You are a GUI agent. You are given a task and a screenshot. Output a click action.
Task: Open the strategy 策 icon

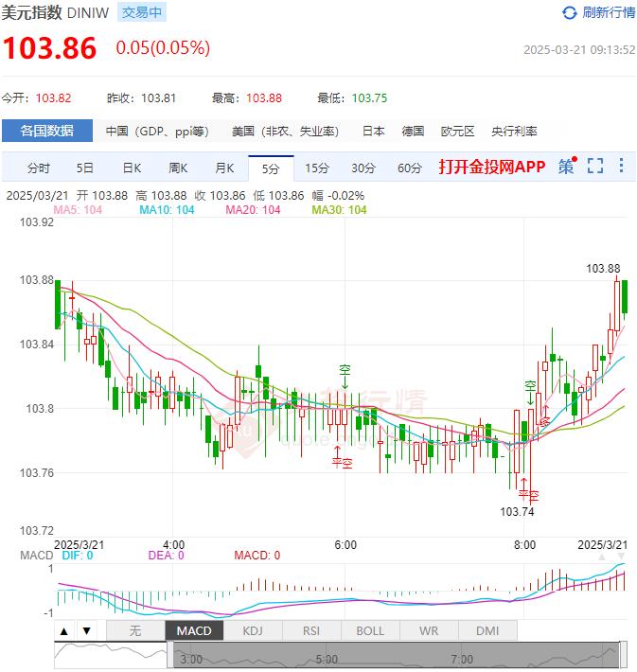click(567, 167)
